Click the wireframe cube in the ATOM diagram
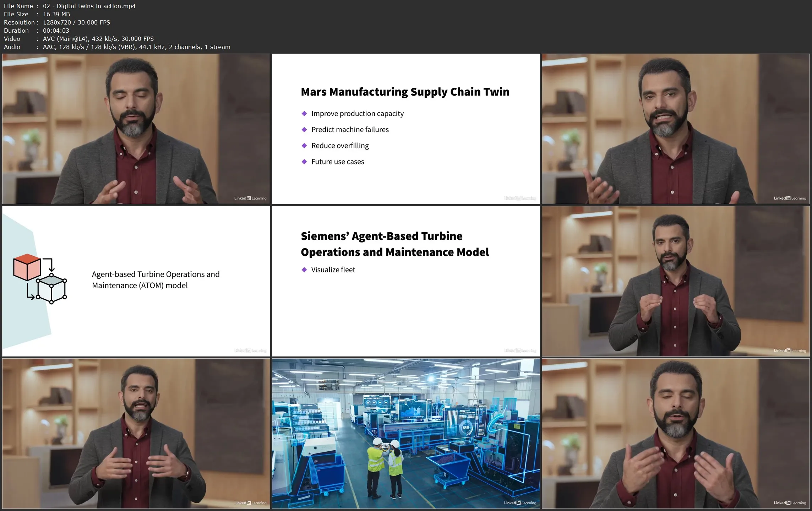The width and height of the screenshot is (812, 511). pos(52,289)
